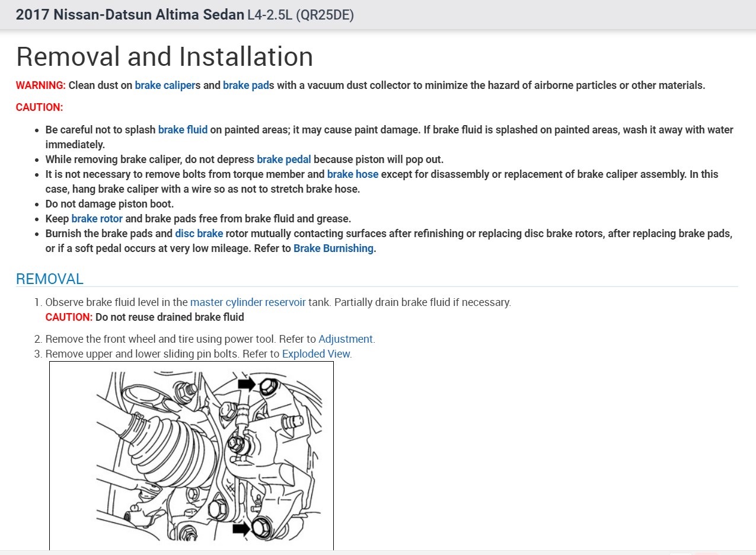The height and width of the screenshot is (555, 756).
Task: Open the brake caliper link in warning
Action: pos(165,85)
